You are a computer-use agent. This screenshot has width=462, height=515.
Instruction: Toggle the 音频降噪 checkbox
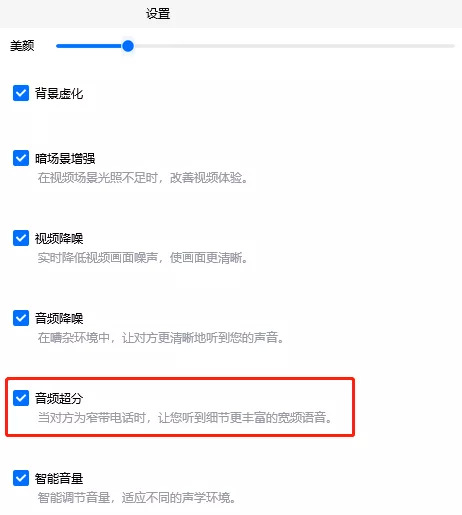coord(21,318)
